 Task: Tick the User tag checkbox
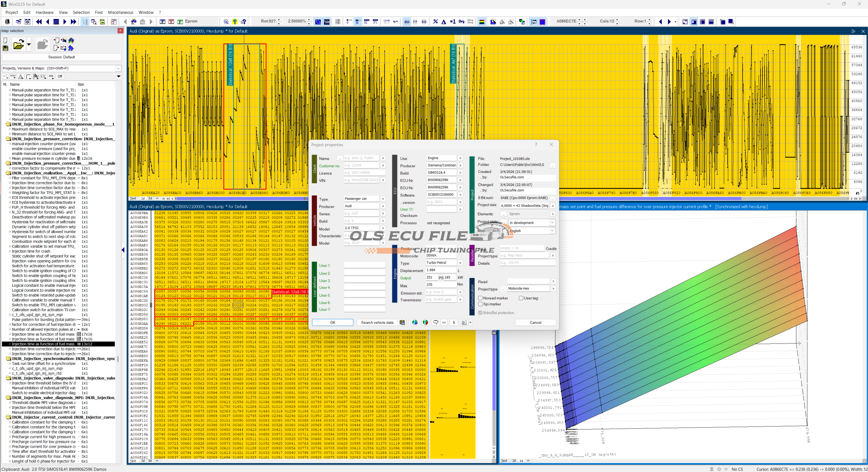click(521, 298)
